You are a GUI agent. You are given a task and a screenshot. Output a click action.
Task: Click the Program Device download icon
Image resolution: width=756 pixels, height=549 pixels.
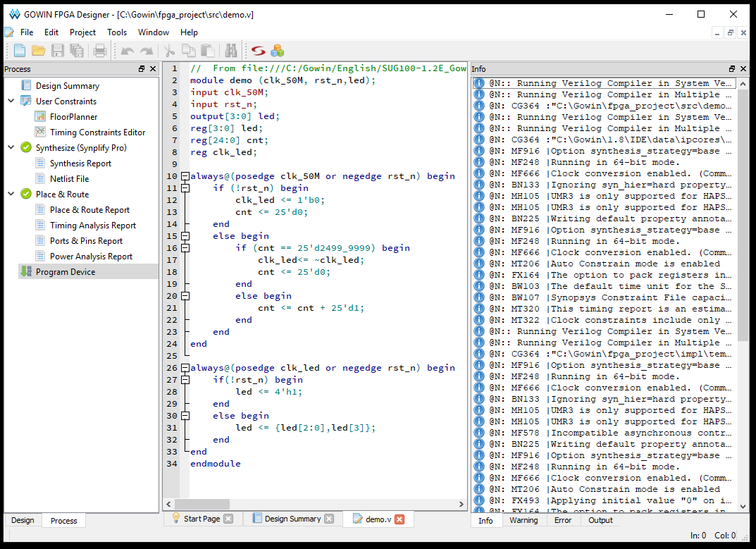click(26, 272)
